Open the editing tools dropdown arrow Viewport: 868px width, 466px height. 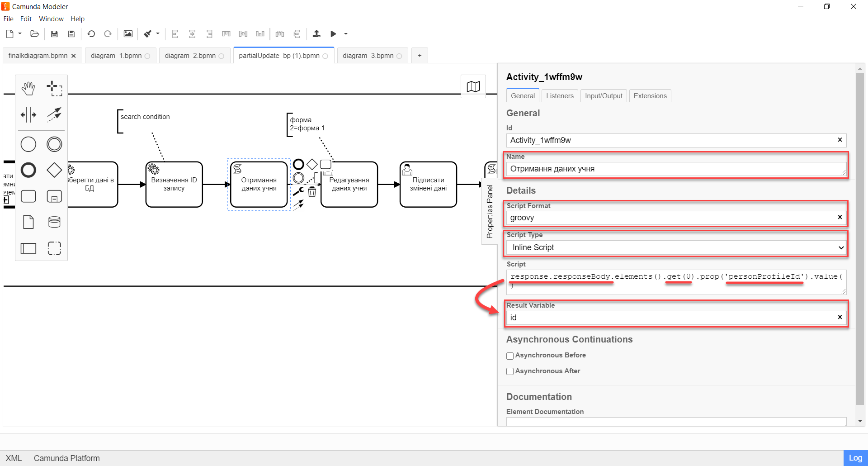point(158,34)
